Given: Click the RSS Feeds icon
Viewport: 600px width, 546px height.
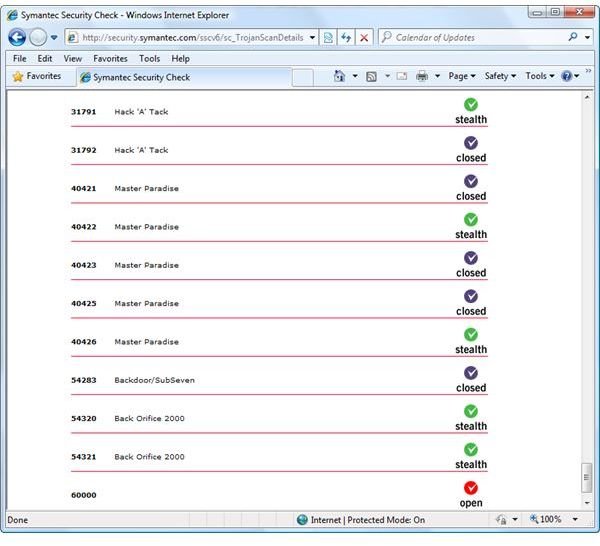Looking at the screenshot, I should 371,77.
